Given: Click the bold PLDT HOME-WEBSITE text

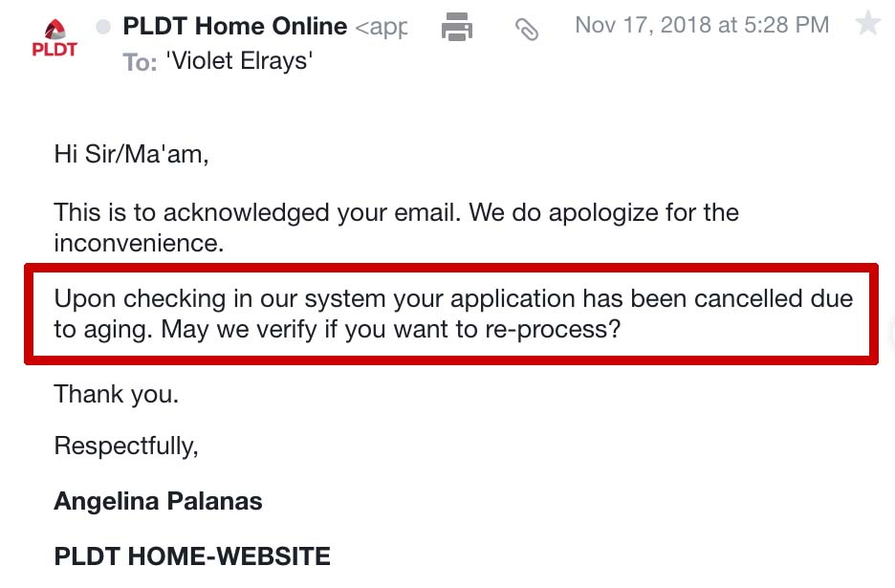Looking at the screenshot, I should 192,556.
